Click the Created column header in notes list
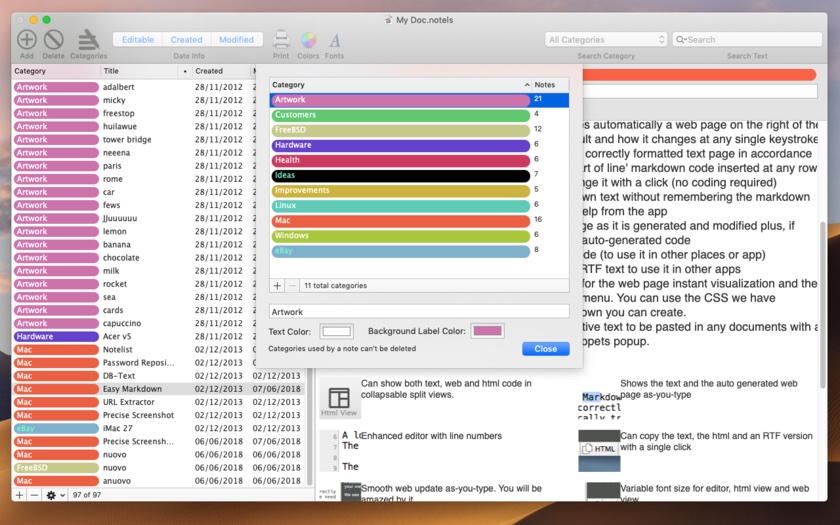Viewport: 840px width, 525px height. pos(219,72)
